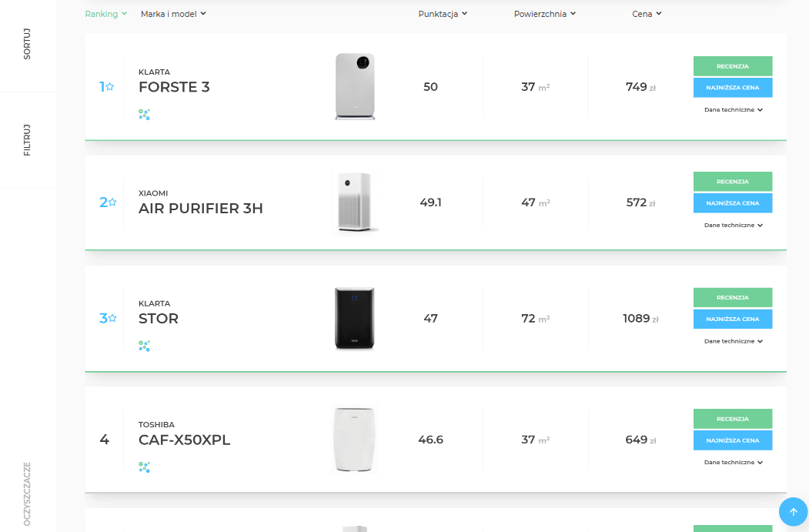
Task: Click the star icon beside rank 3
Action: point(112,318)
